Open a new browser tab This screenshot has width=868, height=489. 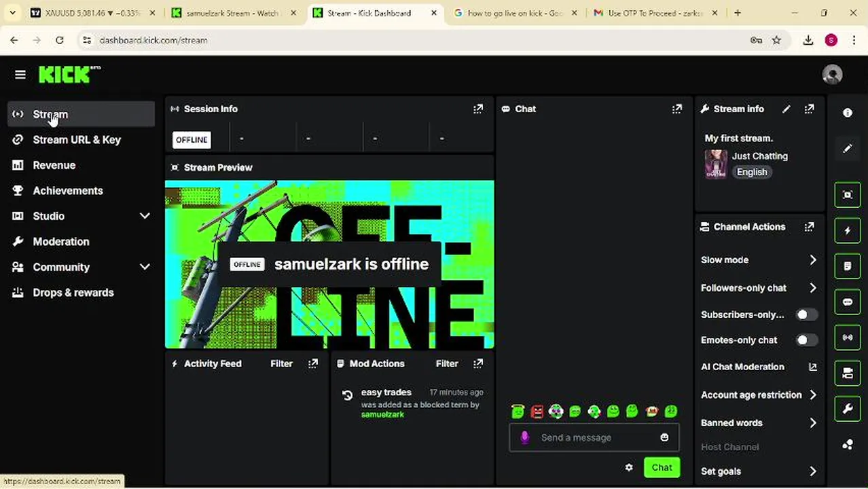(738, 13)
